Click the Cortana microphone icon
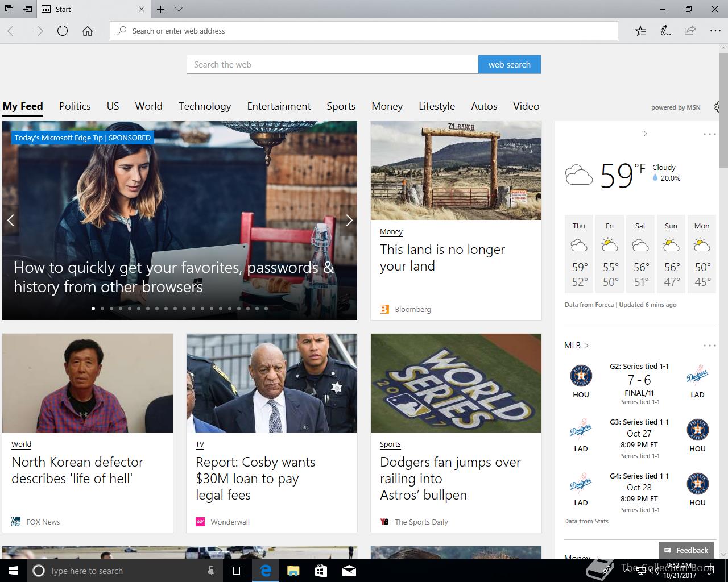This screenshot has height=582, width=728. [211, 571]
